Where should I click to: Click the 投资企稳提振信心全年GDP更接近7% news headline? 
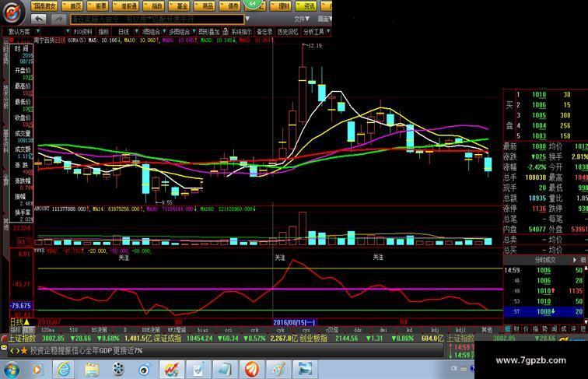pyautogui.click(x=86, y=351)
